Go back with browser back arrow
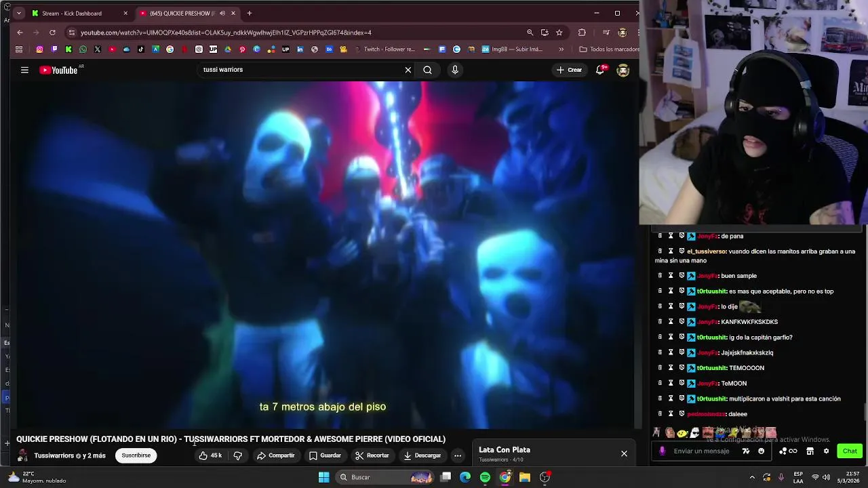Screen dimensions: 868x488 coord(20,33)
